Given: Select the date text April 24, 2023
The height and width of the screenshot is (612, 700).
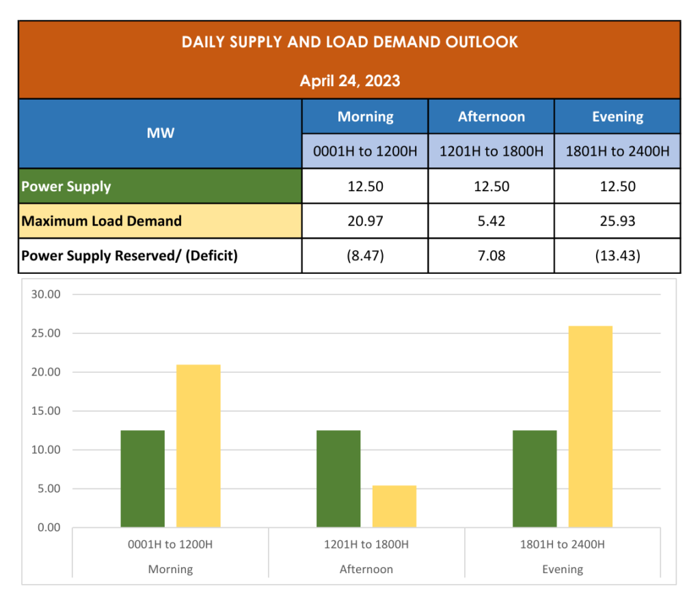Looking at the screenshot, I should point(349,81).
